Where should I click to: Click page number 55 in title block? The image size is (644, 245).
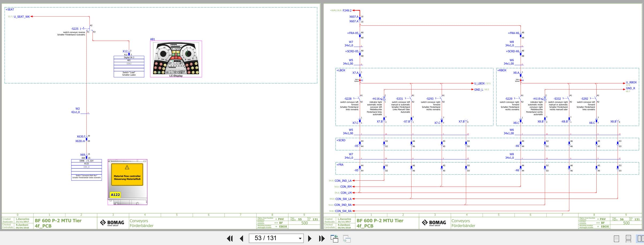tap(300, 219)
